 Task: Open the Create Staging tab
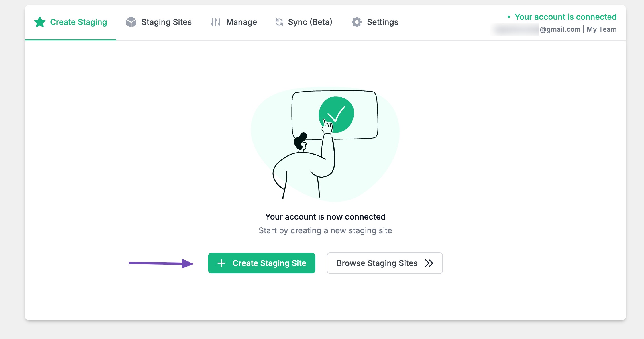(x=78, y=22)
